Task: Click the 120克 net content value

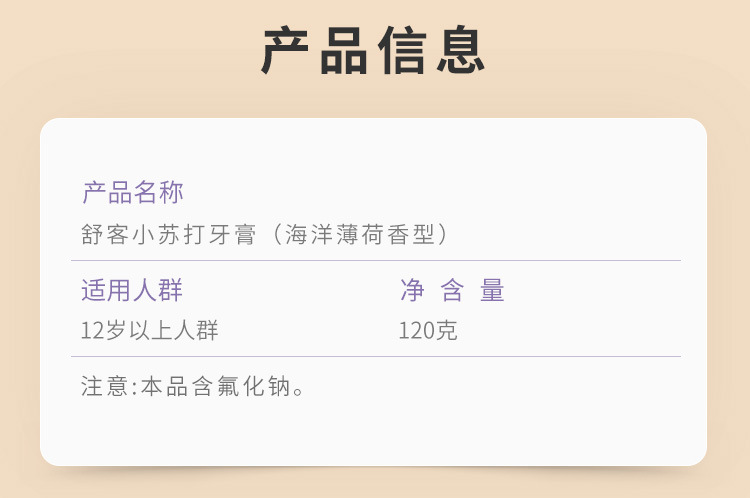Action: click(x=428, y=330)
